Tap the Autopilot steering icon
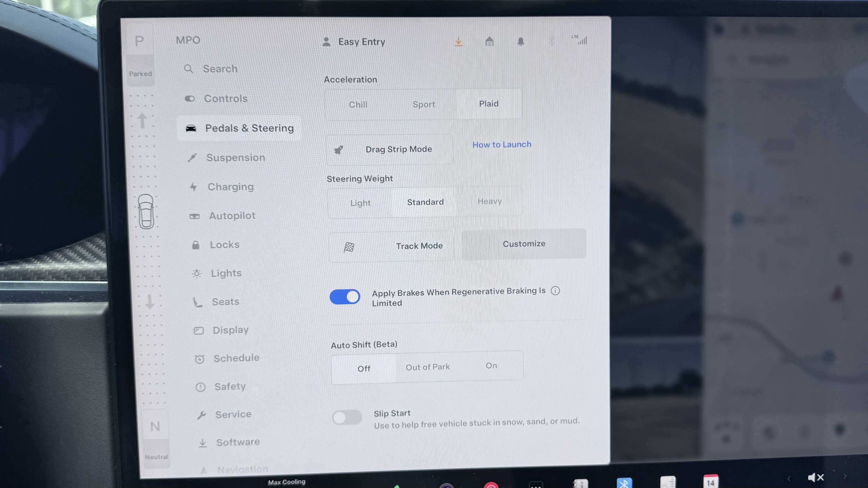The width and height of the screenshot is (868, 488). [195, 216]
